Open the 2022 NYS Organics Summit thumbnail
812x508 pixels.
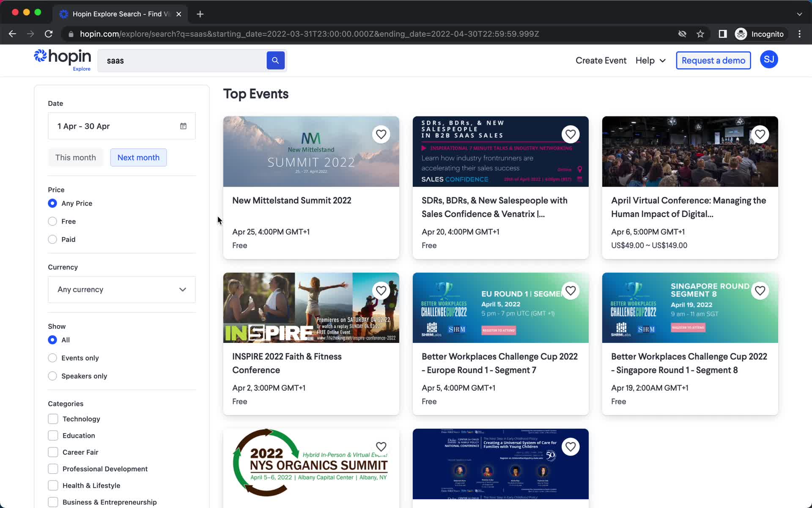click(311, 464)
